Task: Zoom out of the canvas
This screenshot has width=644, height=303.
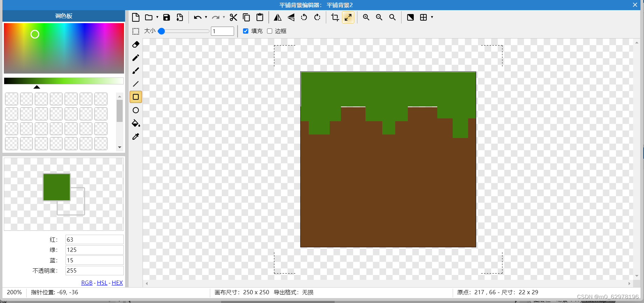Action: [379, 17]
